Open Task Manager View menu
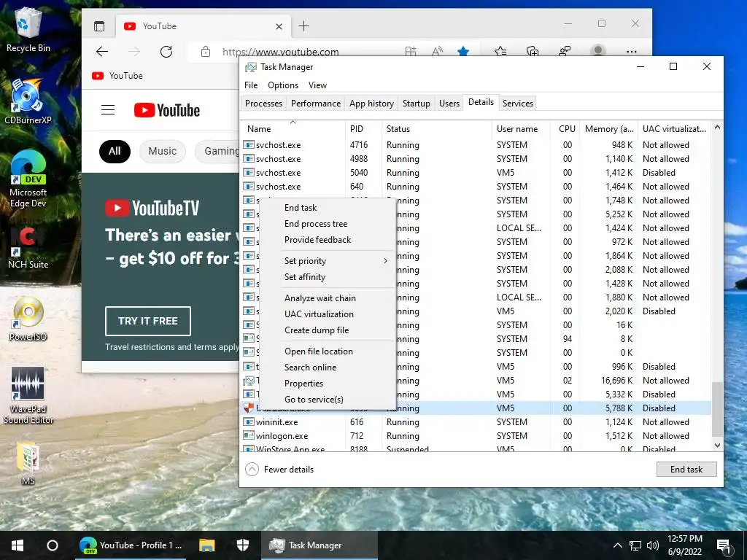Viewport: 747px width, 560px height. [x=318, y=85]
